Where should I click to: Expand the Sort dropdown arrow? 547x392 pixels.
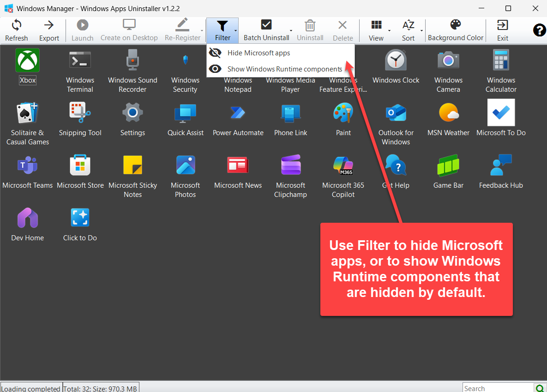tap(421, 30)
